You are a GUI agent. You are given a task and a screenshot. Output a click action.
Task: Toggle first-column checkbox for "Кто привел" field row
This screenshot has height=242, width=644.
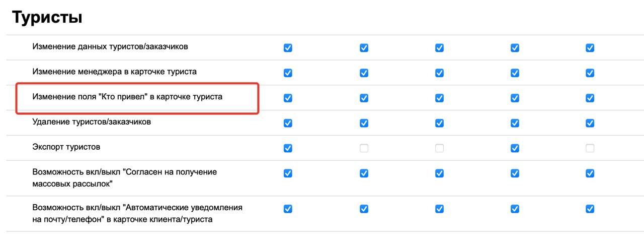(288, 98)
